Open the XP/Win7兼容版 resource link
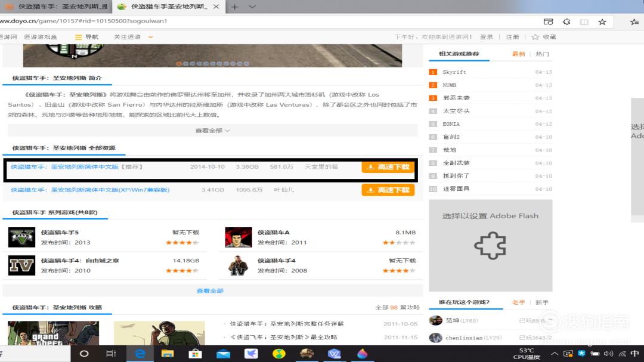This screenshot has height=362, width=644. pos(90,190)
